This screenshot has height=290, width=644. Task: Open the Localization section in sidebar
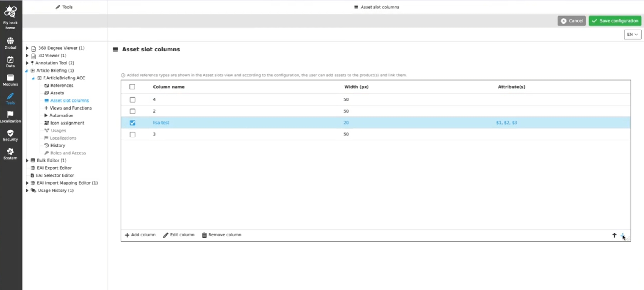10,117
